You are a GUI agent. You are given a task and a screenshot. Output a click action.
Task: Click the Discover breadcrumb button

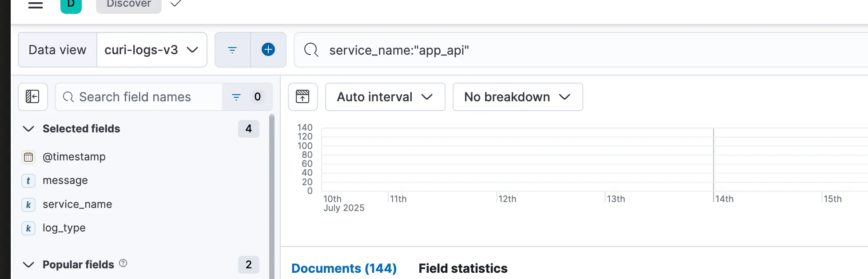[x=129, y=4]
